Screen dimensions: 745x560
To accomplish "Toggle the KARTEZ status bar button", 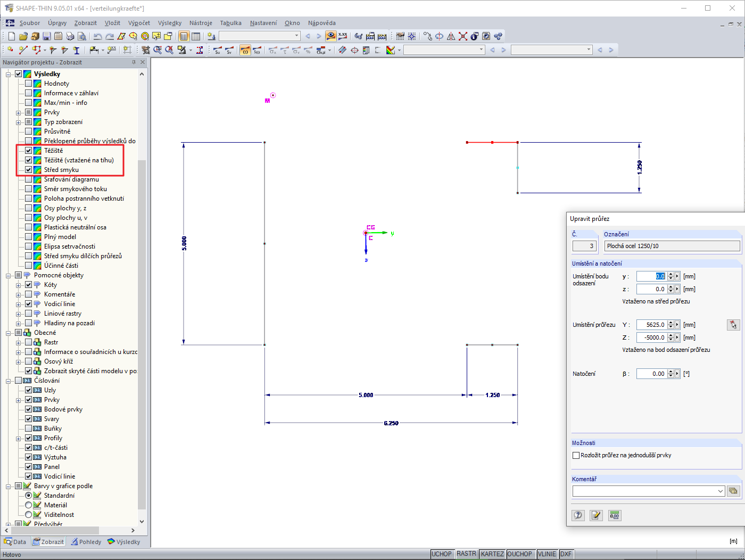I will (492, 554).
